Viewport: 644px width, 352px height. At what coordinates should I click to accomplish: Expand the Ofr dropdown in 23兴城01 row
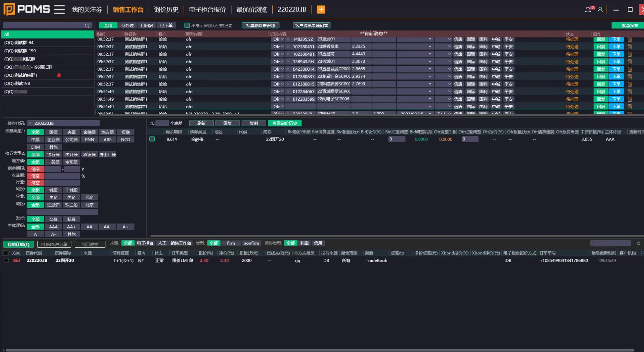[278, 61]
